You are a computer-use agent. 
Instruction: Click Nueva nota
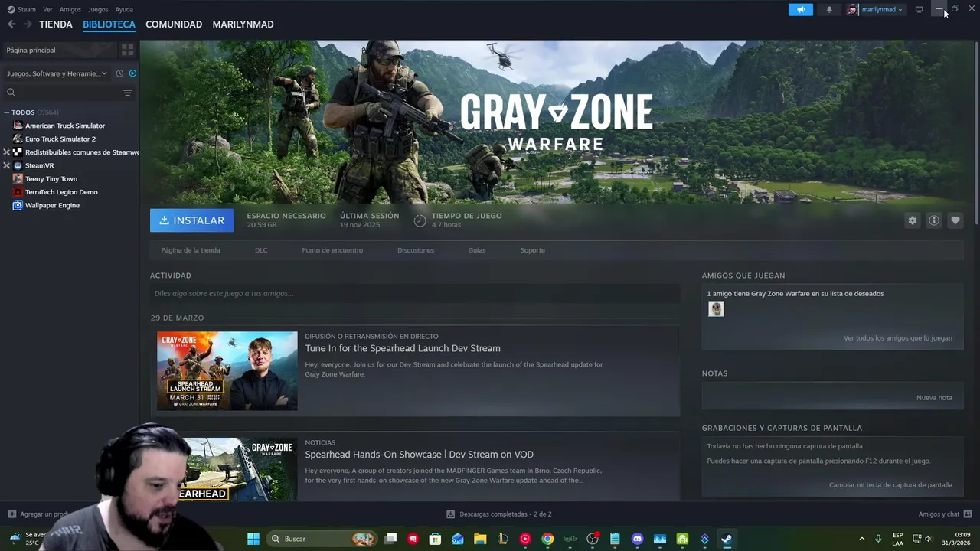(934, 398)
